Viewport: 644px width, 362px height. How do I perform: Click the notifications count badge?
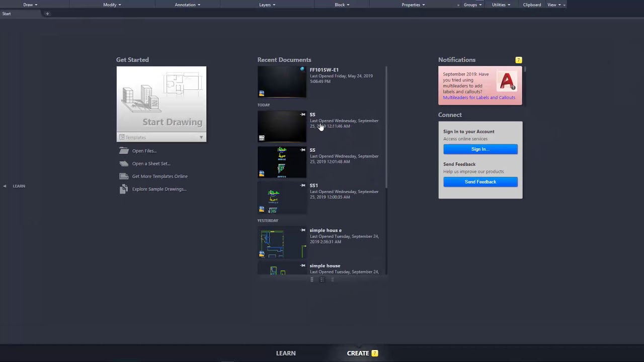point(519,60)
